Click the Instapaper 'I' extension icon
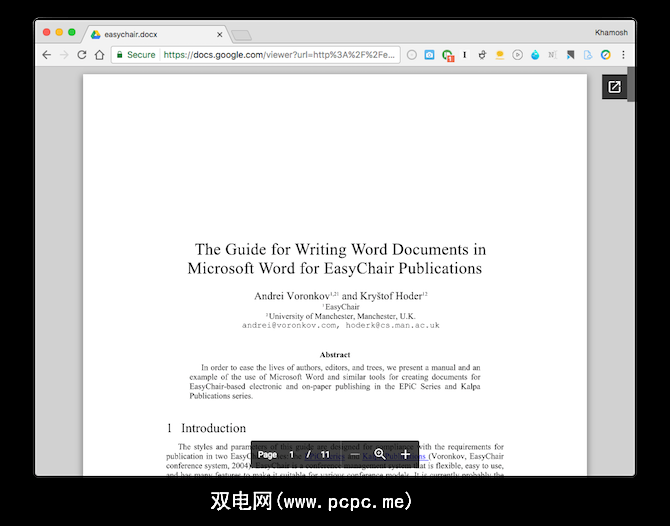Screen dimensions: 670x526 point(464,55)
